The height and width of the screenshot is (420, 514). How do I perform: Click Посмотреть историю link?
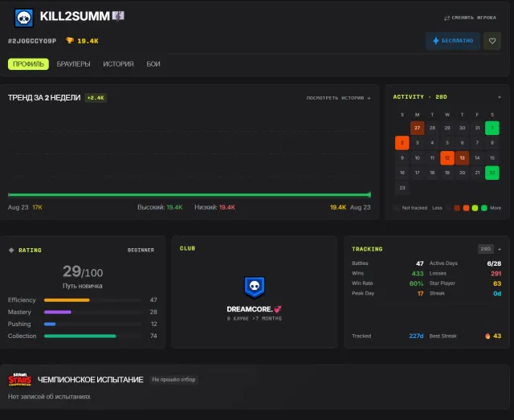pyautogui.click(x=338, y=98)
